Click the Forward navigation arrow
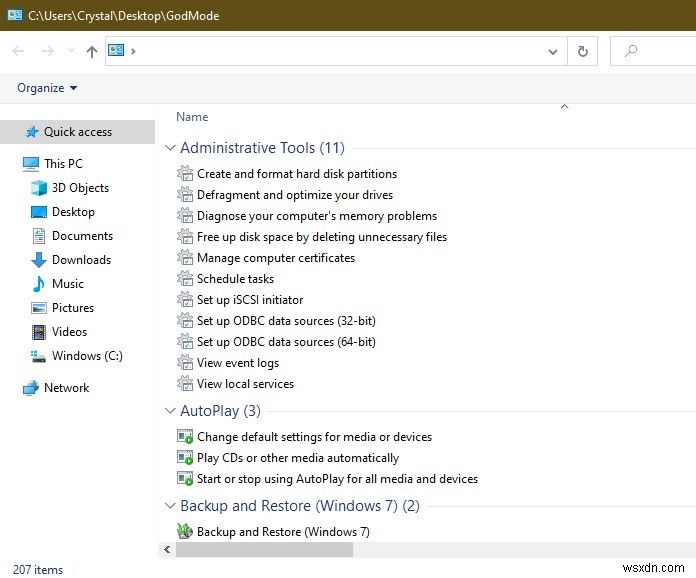The height and width of the screenshot is (578, 696). [47, 51]
